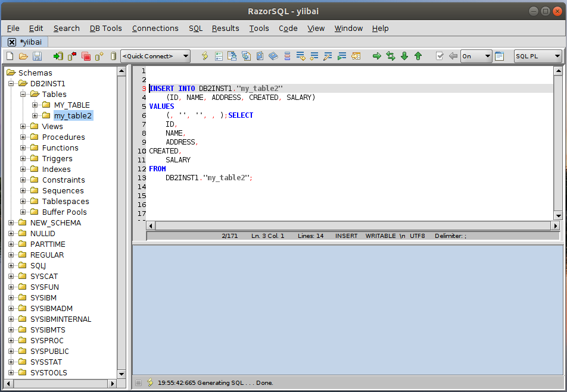Viewport: 567px width, 392px height.
Task: Open the Results menu
Action: coord(225,28)
